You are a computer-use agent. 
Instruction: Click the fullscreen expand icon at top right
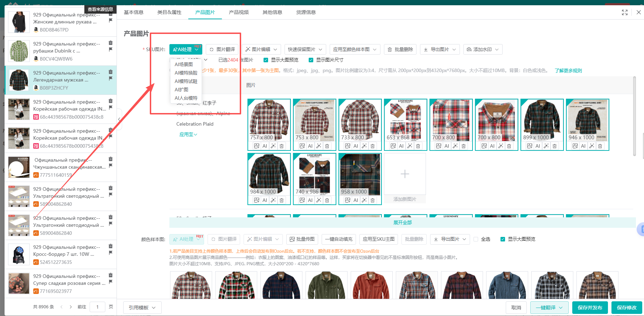click(625, 12)
